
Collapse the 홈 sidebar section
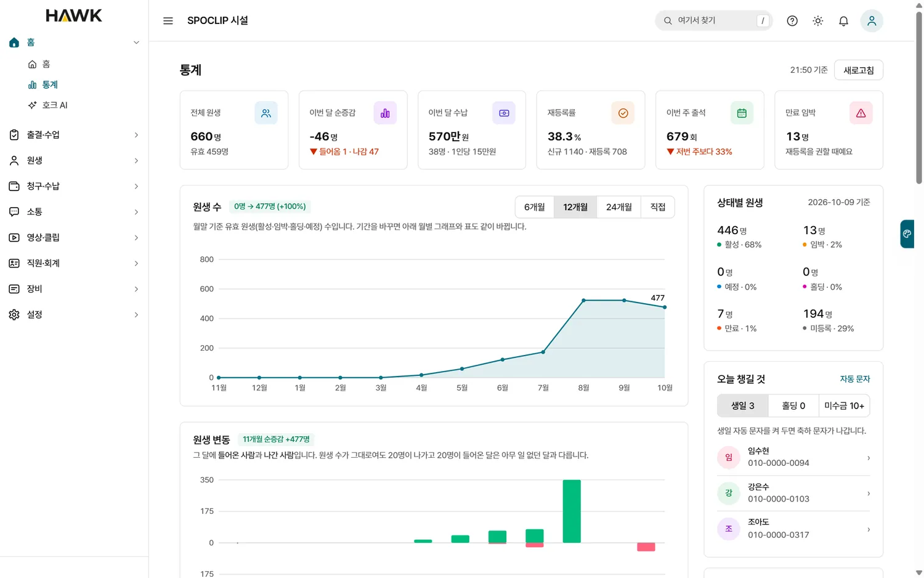(74, 43)
